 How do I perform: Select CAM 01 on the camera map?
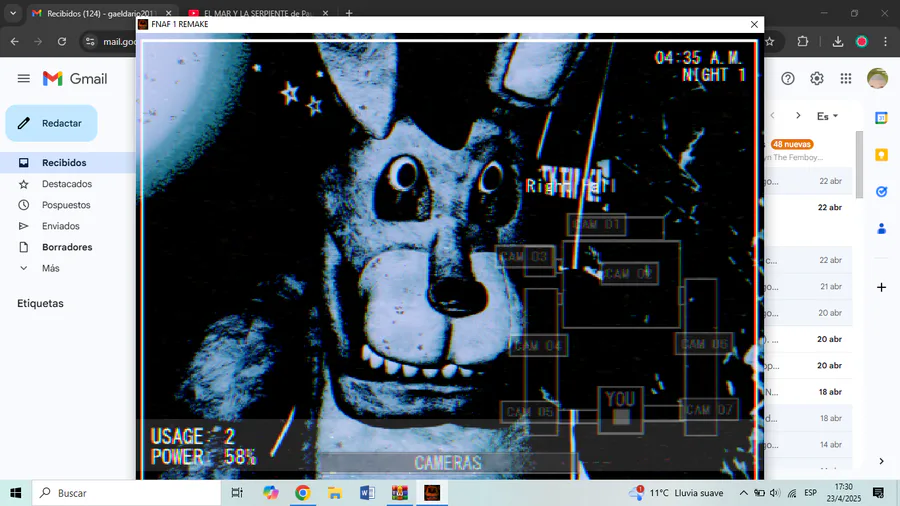pyautogui.click(x=597, y=224)
